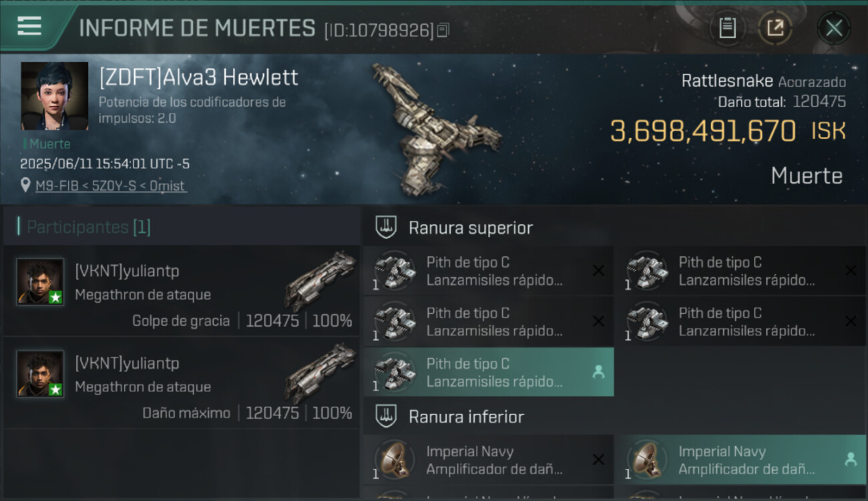Open yuliantp's portrait in Golpe de gracia row

tap(40, 282)
